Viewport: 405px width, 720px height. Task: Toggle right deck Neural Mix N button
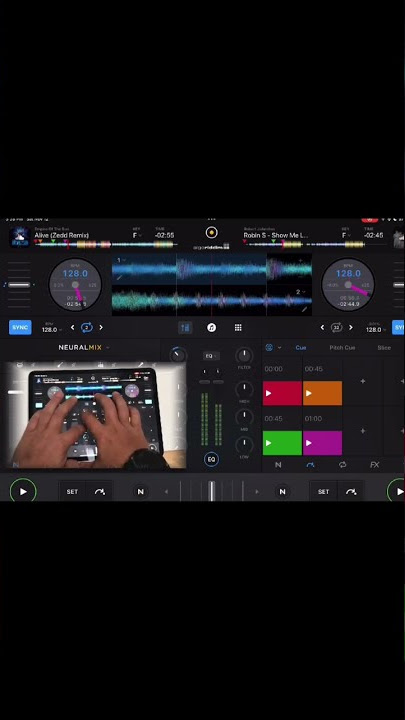282,491
